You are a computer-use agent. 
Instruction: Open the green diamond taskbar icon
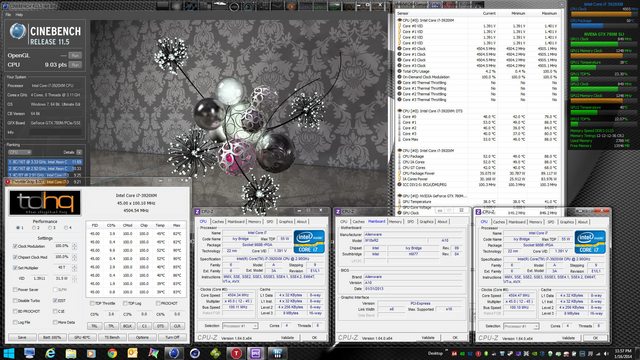tap(215, 353)
